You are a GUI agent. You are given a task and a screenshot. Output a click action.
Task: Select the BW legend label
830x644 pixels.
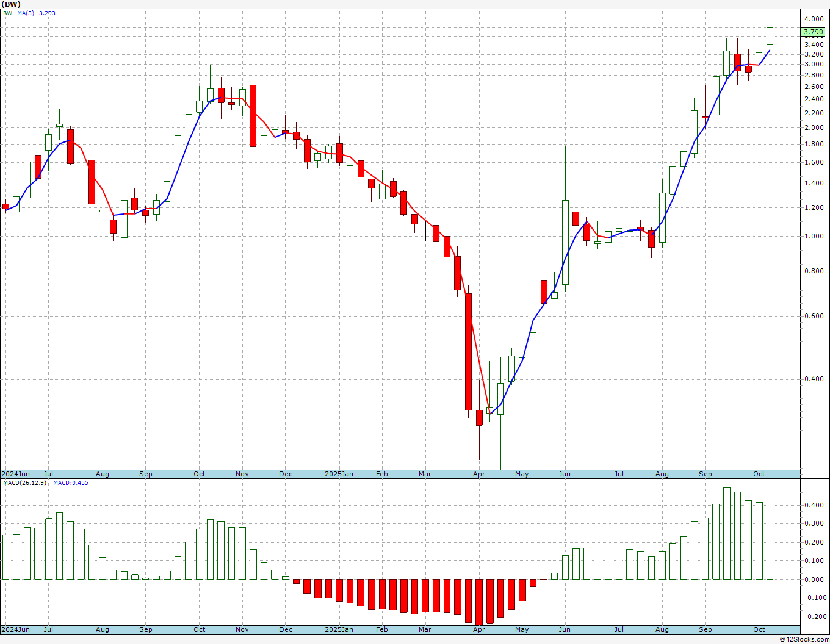(7, 13)
